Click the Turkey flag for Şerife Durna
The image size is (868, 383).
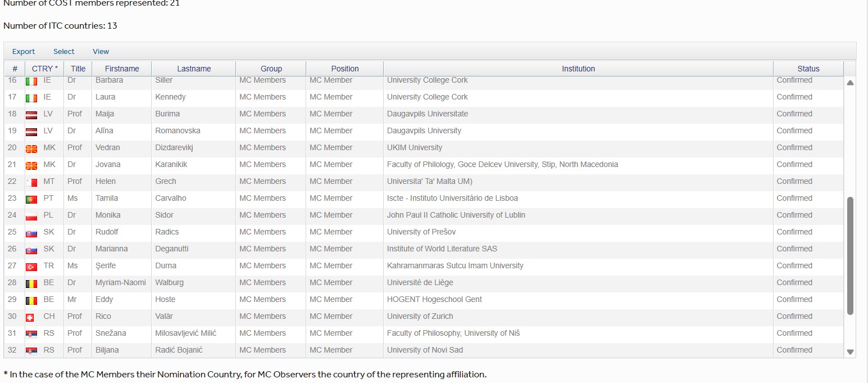(x=31, y=267)
